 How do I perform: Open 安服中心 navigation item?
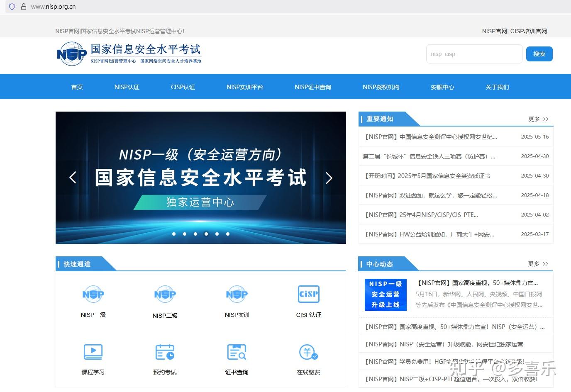click(442, 87)
